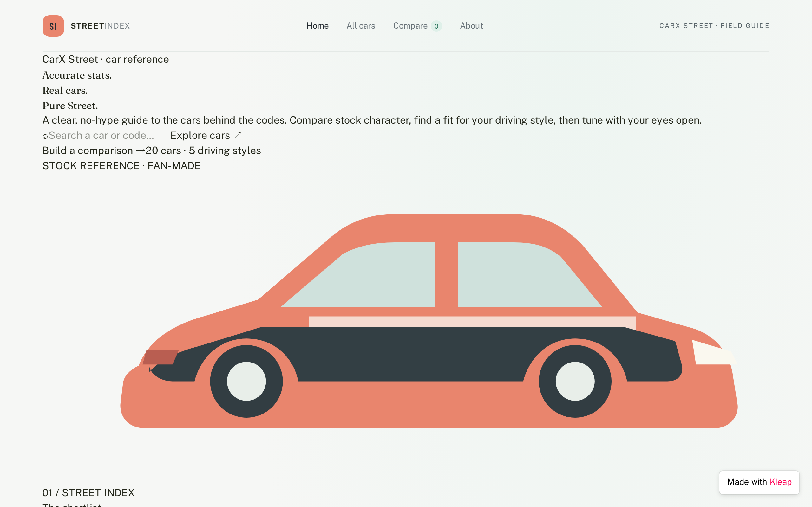Click the Explore cars arrow icon
This screenshot has height=507, width=812.
(x=238, y=135)
